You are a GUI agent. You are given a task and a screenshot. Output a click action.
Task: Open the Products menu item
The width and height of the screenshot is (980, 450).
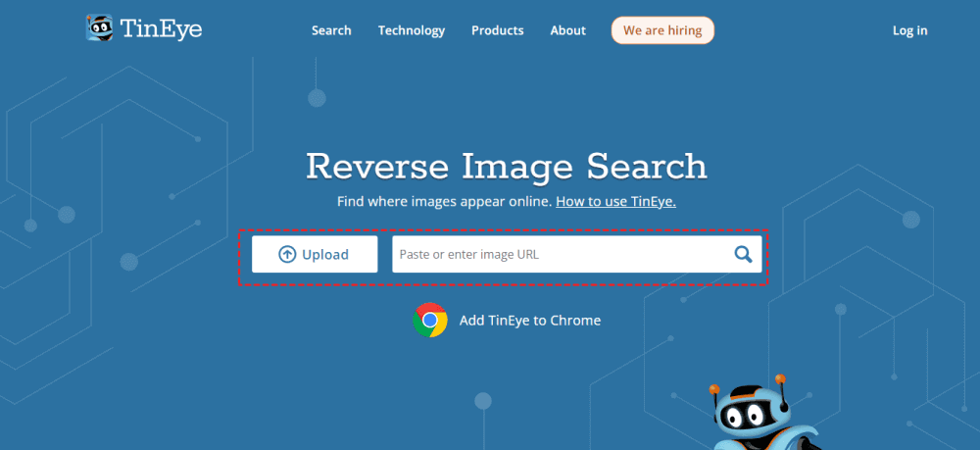[498, 30]
